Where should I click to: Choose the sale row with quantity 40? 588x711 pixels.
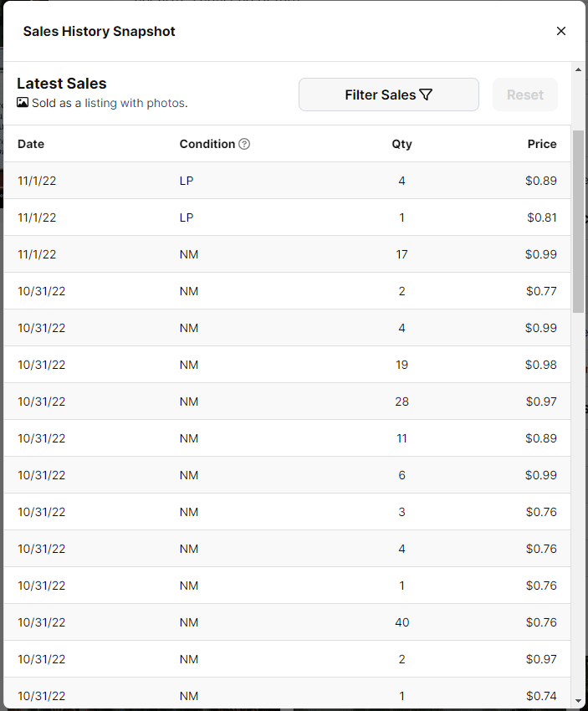tap(287, 622)
